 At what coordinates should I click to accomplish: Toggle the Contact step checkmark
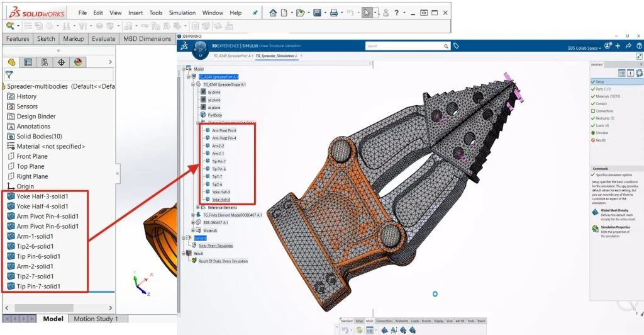click(x=593, y=103)
